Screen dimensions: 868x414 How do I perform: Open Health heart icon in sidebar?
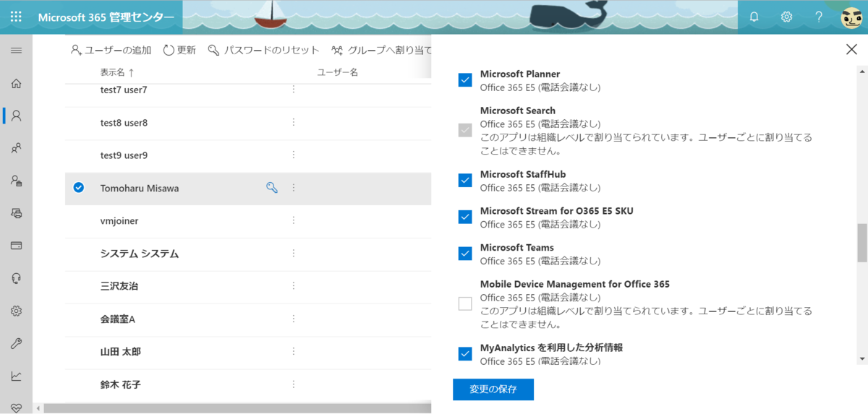(x=16, y=407)
